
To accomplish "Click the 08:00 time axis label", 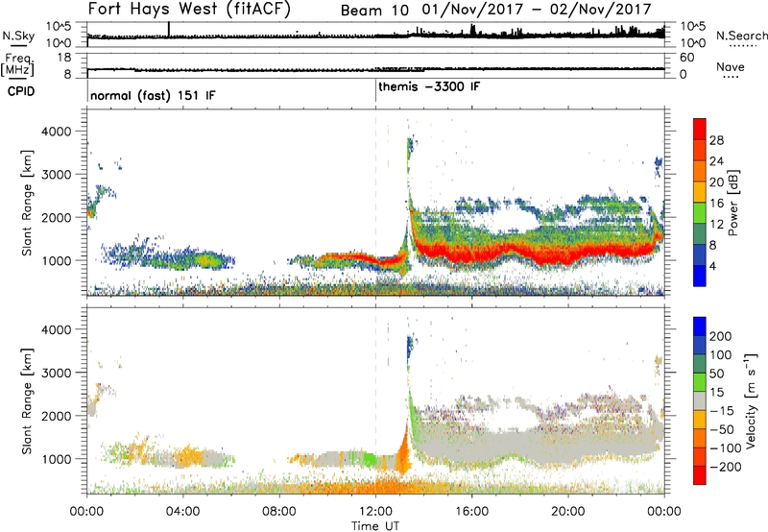I will pyautogui.click(x=279, y=512).
